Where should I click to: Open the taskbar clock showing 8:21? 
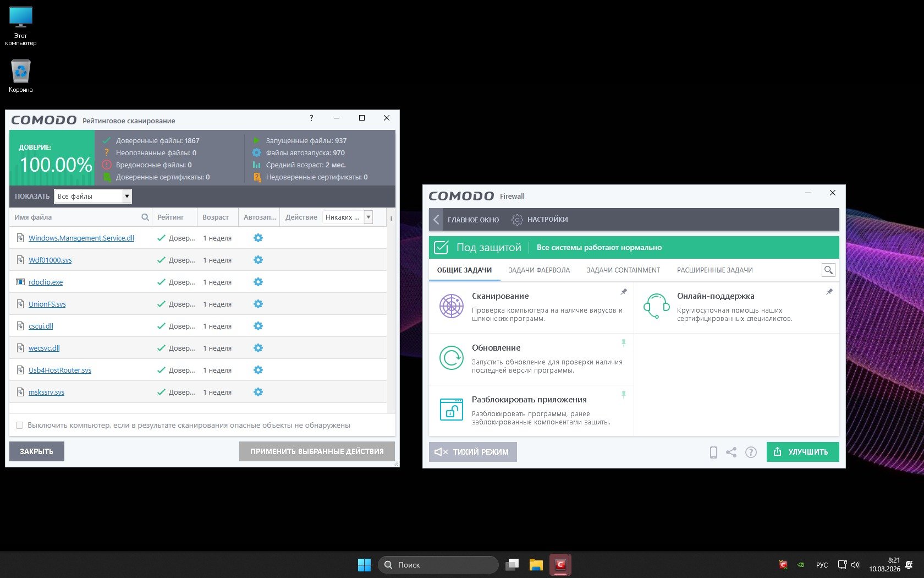pyautogui.click(x=884, y=565)
